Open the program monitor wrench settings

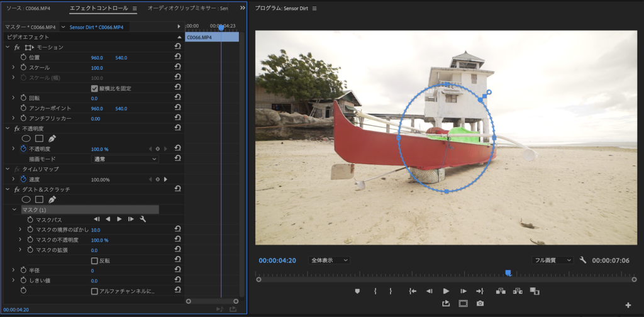click(x=583, y=260)
